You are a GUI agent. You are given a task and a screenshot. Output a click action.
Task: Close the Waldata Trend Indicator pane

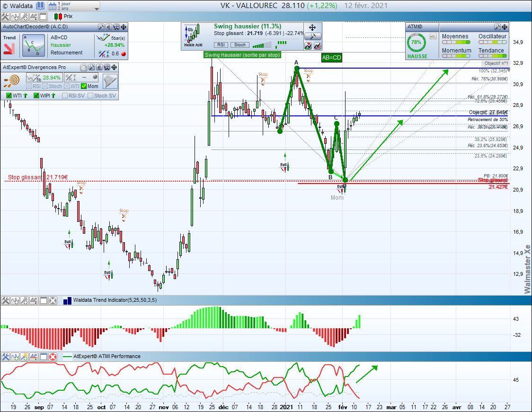coord(53,300)
